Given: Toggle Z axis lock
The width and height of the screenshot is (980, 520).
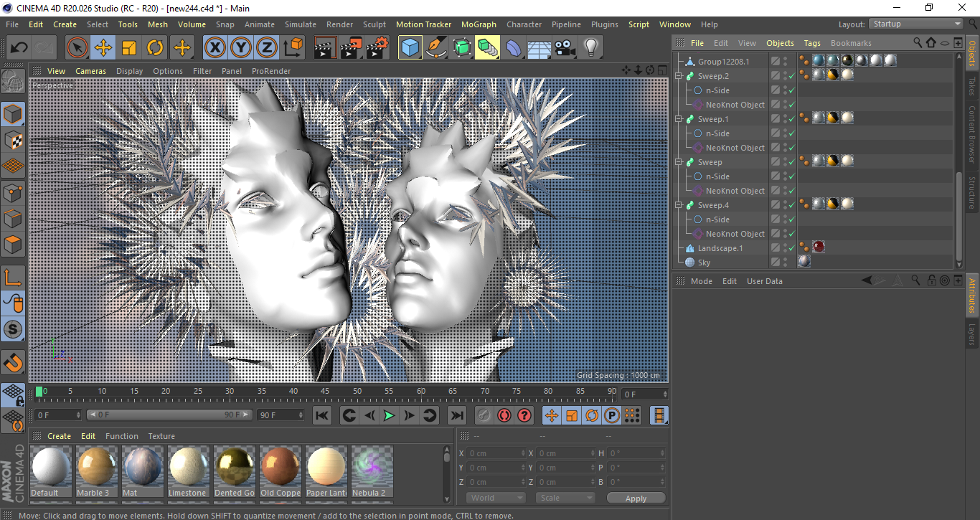Looking at the screenshot, I should coord(267,48).
